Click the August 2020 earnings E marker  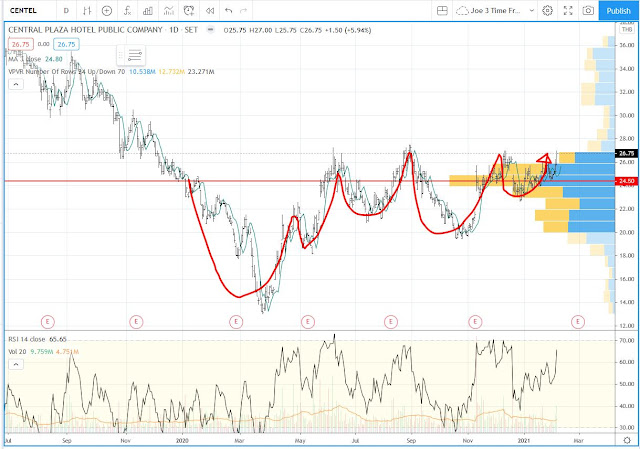(x=391, y=322)
